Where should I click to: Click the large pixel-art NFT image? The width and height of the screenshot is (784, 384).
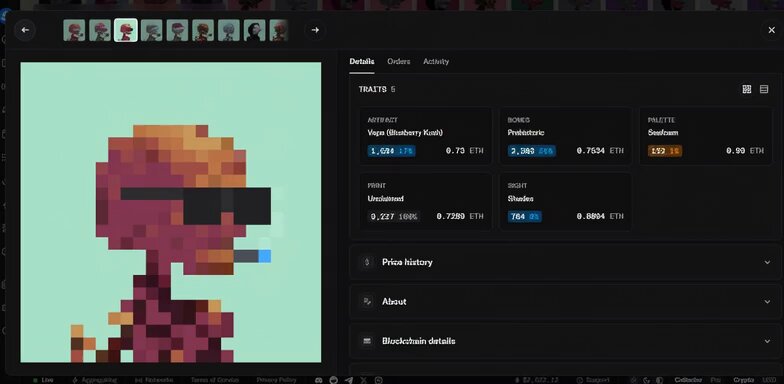[170, 212]
